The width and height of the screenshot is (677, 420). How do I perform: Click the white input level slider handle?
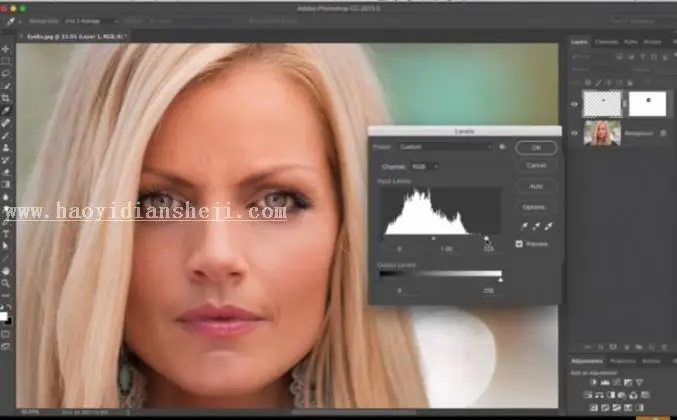pos(487,238)
